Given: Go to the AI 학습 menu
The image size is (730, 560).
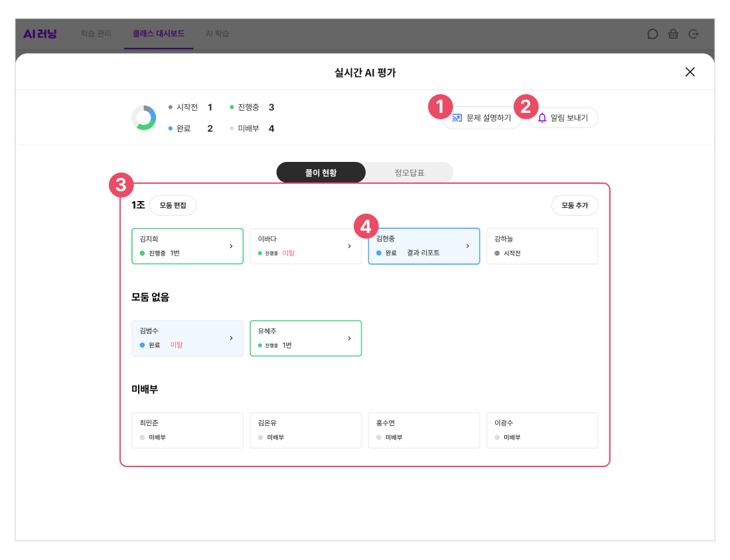Looking at the screenshot, I should 218,34.
